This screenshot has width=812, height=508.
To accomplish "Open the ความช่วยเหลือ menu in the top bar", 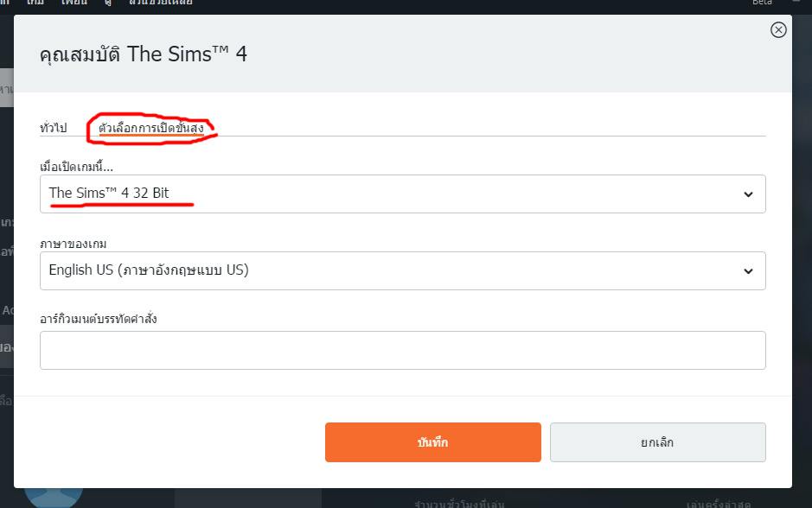I will 160,3.
